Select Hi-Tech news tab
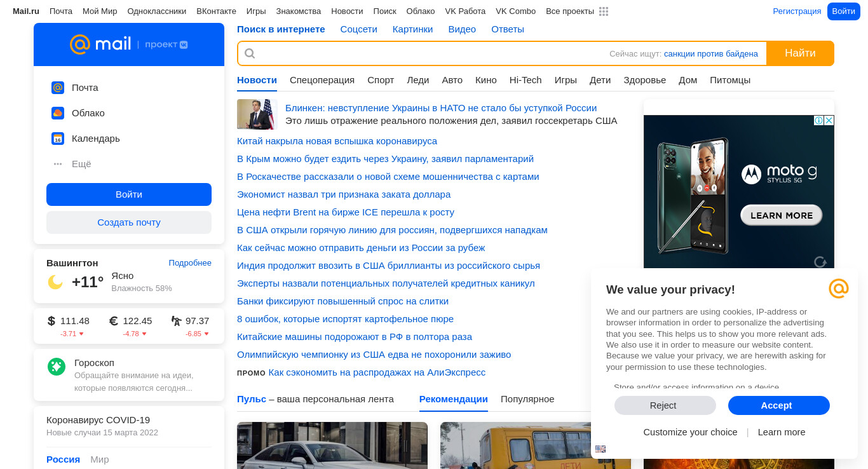 [x=526, y=80]
